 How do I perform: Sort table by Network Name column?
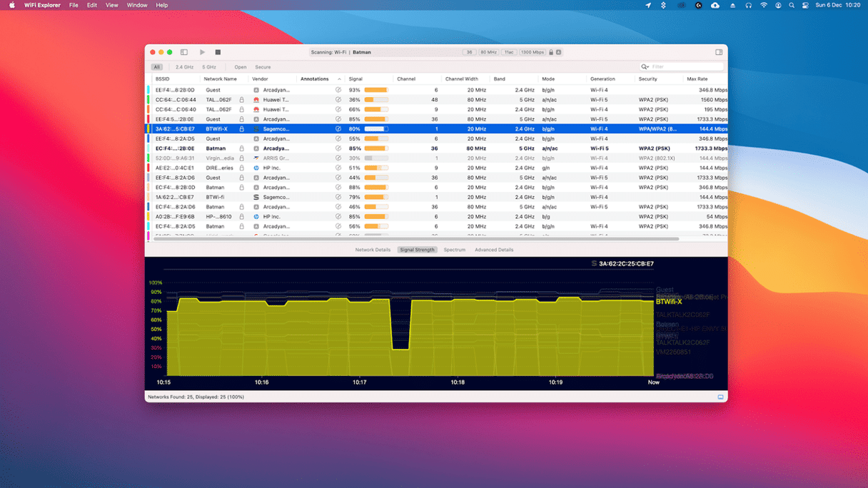tap(224, 79)
